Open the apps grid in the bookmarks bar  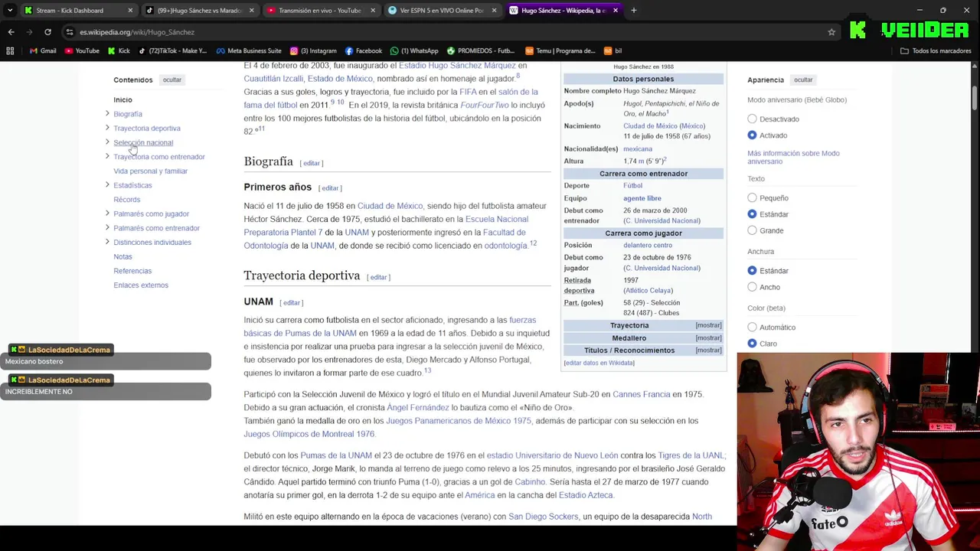click(10, 51)
